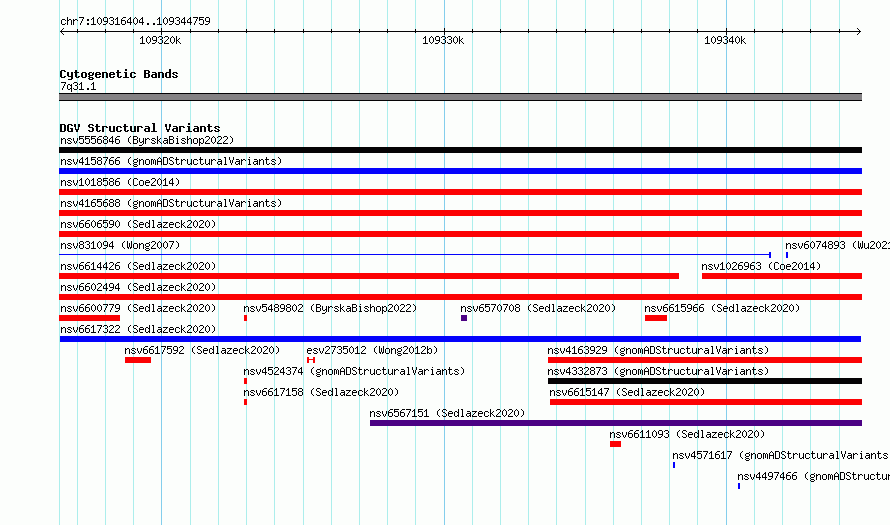
Task: Click the short red bar of nsv6600779
Action: tap(90, 318)
